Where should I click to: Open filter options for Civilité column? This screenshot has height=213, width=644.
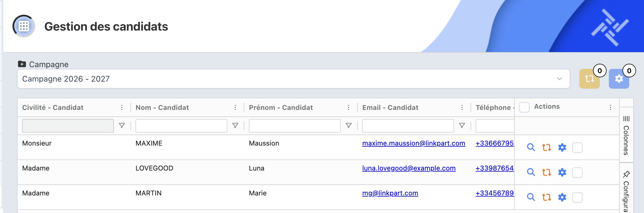click(122, 125)
